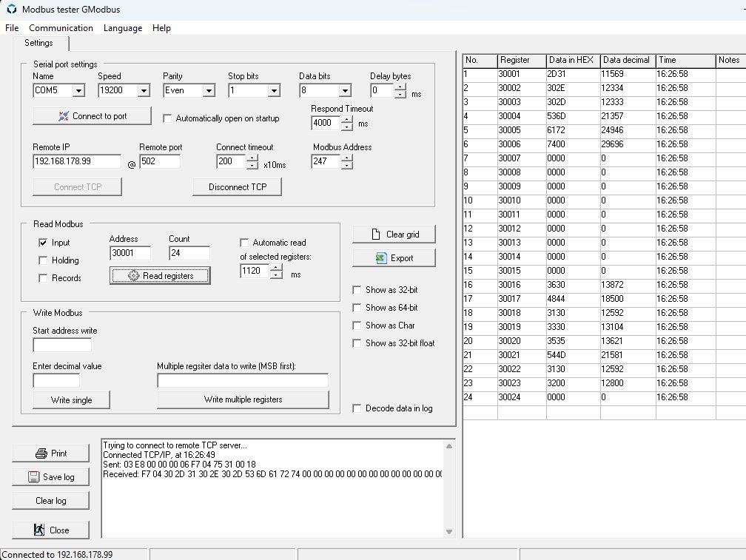Click the Export spreadsheet icon

click(381, 258)
